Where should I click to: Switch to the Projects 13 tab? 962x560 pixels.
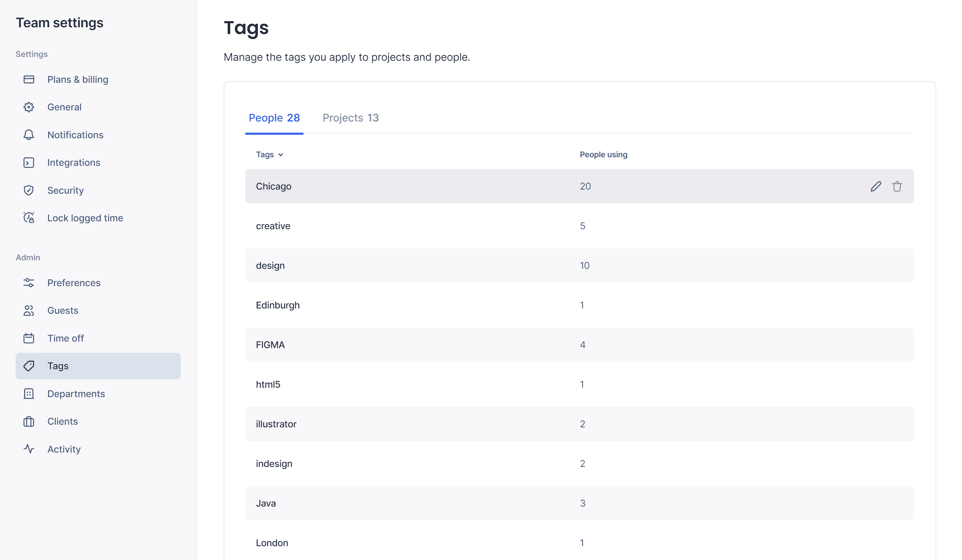(x=350, y=118)
